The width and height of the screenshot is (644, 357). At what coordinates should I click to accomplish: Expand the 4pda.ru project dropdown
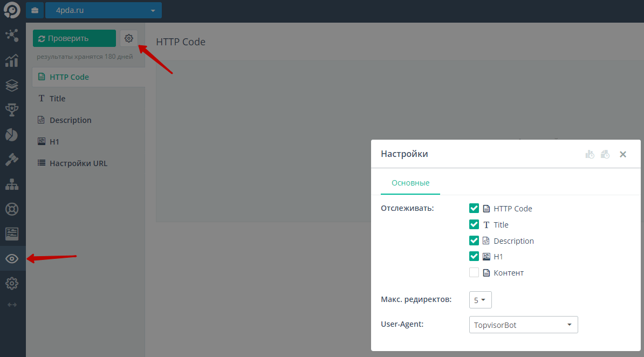pos(104,10)
